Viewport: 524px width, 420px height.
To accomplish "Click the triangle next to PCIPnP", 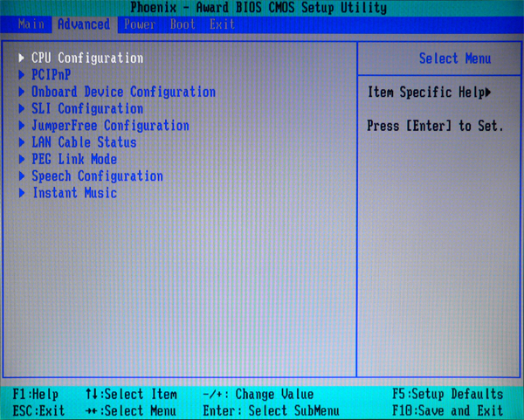I will click(22, 75).
